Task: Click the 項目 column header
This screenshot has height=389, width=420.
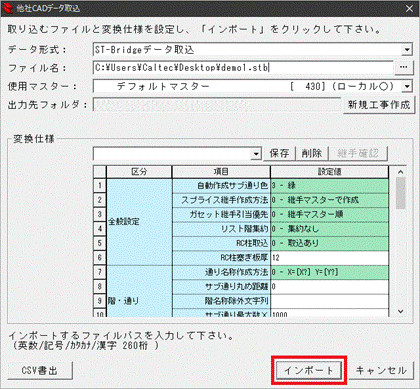Action: point(221,172)
